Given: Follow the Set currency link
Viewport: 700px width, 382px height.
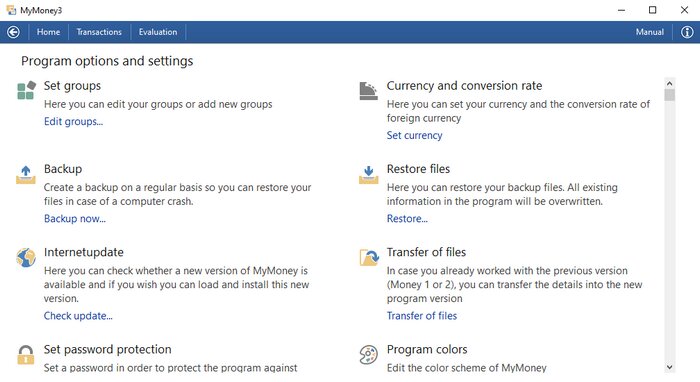Looking at the screenshot, I should pos(414,135).
